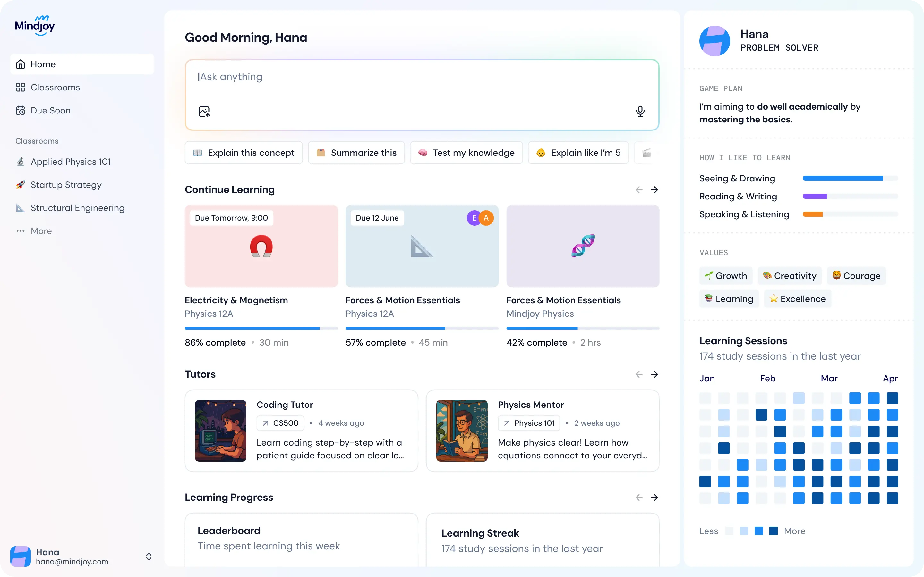Viewport: 924px width, 577px height.
Task: Click the Seeing & Drawing preference bar
Action: click(x=850, y=178)
